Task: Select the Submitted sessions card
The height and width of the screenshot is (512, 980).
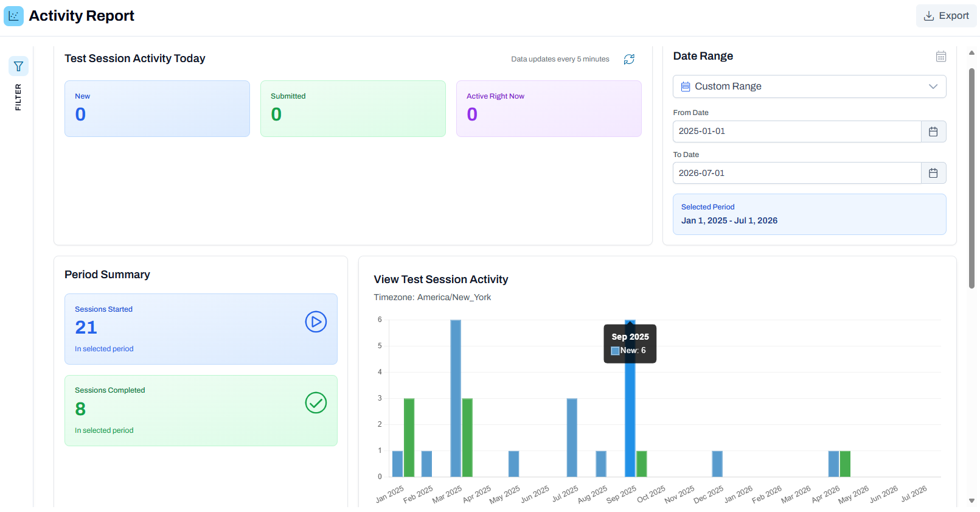Action: point(353,109)
